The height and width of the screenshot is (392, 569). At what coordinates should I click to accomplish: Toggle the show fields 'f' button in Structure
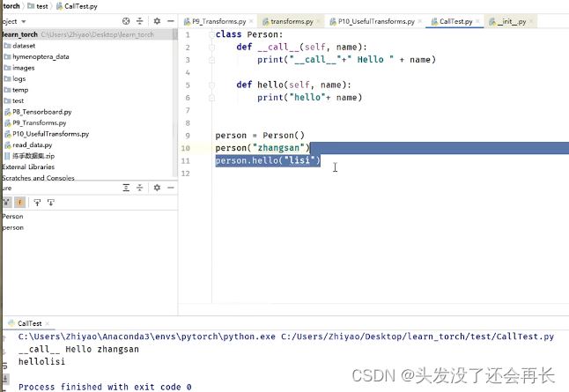pos(20,202)
